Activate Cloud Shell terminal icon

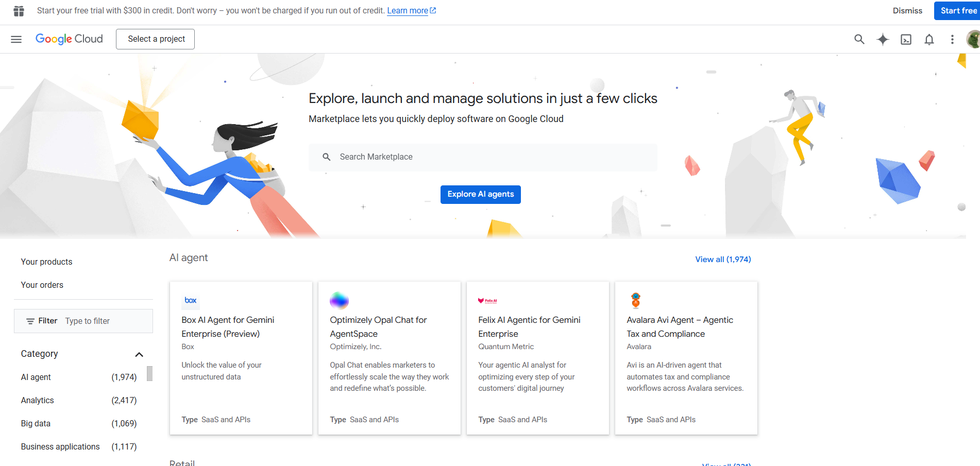906,39
